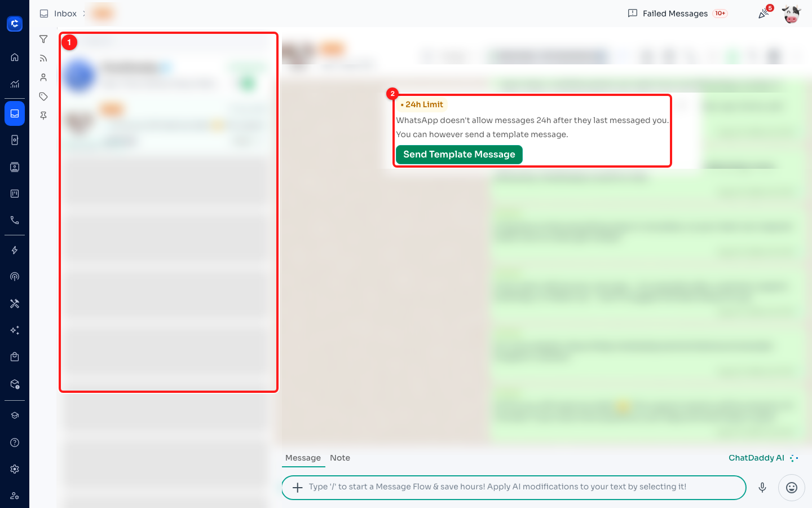Open the broadcast antenna icon
Image resolution: width=812 pixels, height=508 pixels.
15,277
